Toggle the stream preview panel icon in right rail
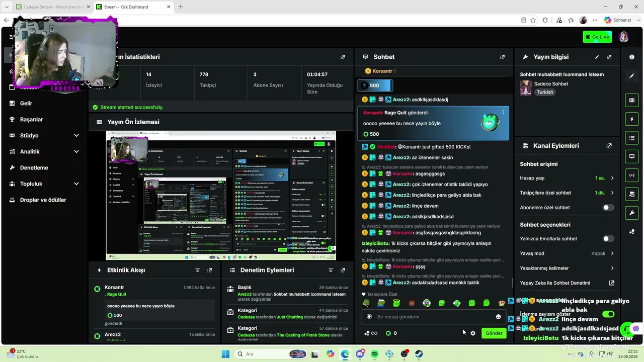Viewport: 644px width, 362px height. click(632, 100)
